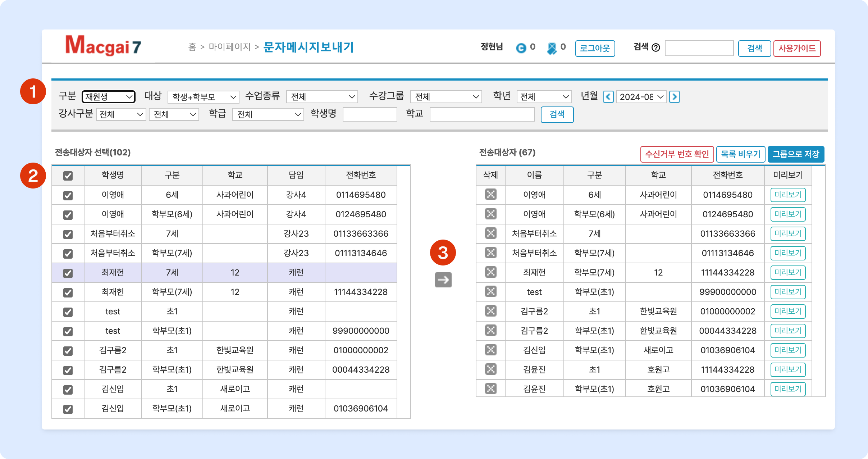
Task: Click the blue C coin icon
Action: point(521,48)
